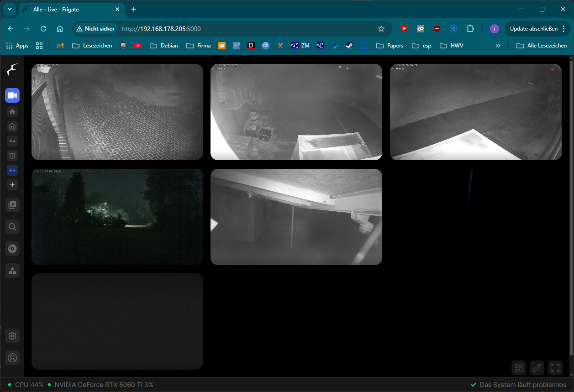Open the Alle Lesezeichen bookmarks folder

point(542,46)
